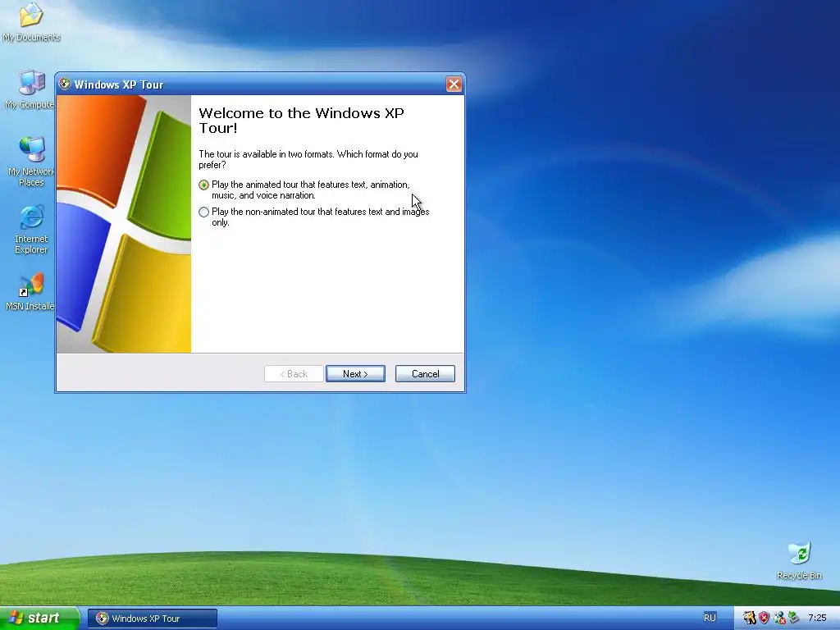Select the animated tour radio button

(x=203, y=185)
